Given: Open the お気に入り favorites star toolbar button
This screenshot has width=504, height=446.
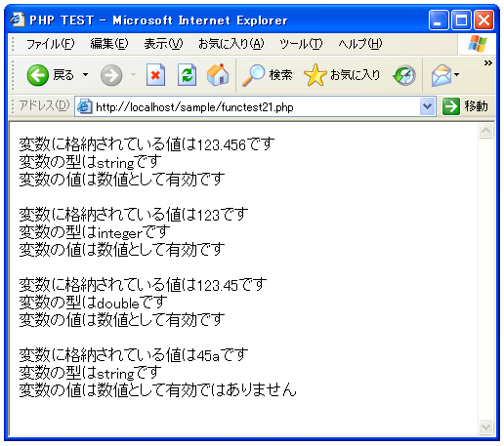Looking at the screenshot, I should 342,75.
